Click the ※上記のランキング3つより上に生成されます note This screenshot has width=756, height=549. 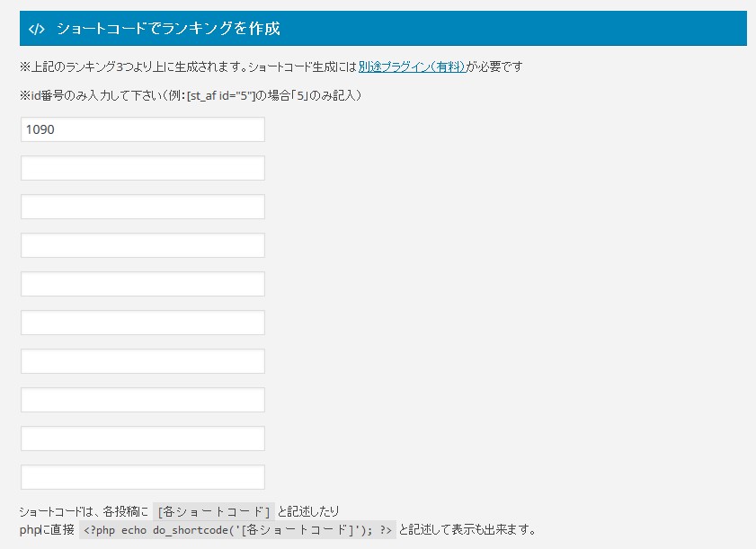[134, 66]
